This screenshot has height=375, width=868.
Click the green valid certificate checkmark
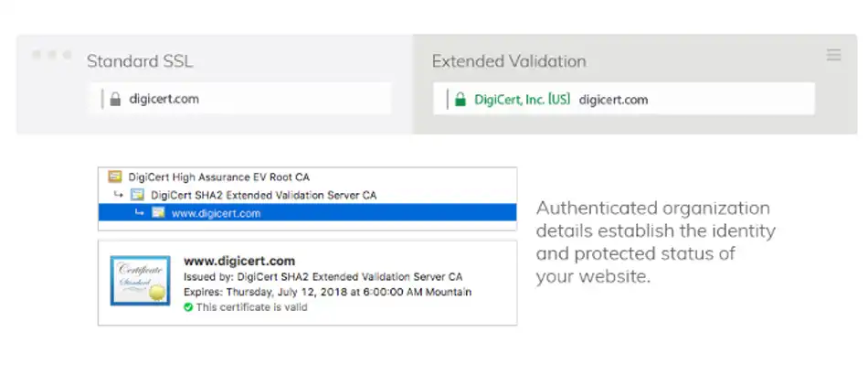click(x=188, y=307)
